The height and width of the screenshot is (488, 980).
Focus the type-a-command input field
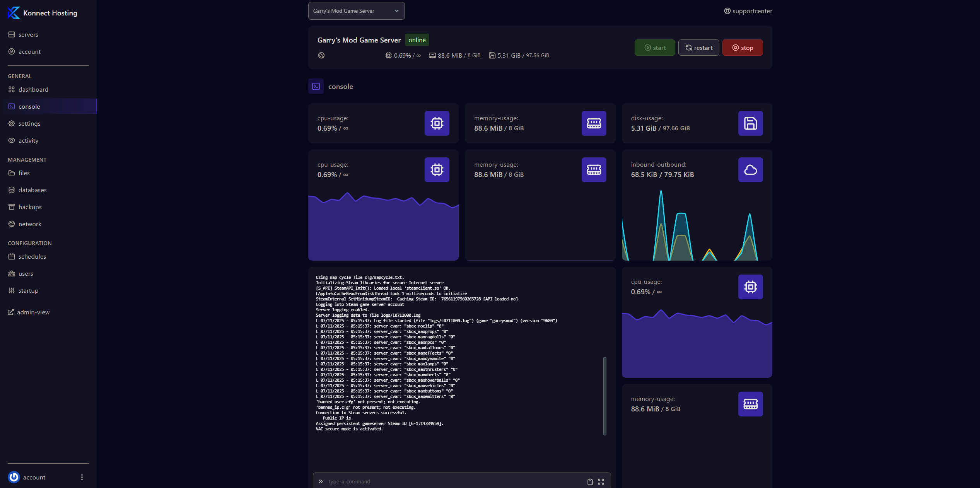coord(454,481)
